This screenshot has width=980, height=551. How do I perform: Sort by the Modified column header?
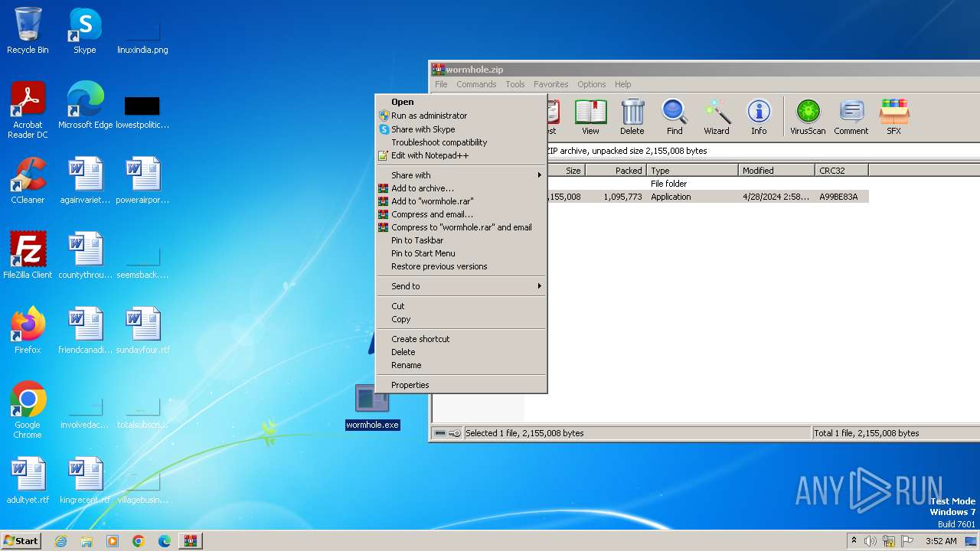click(x=776, y=171)
